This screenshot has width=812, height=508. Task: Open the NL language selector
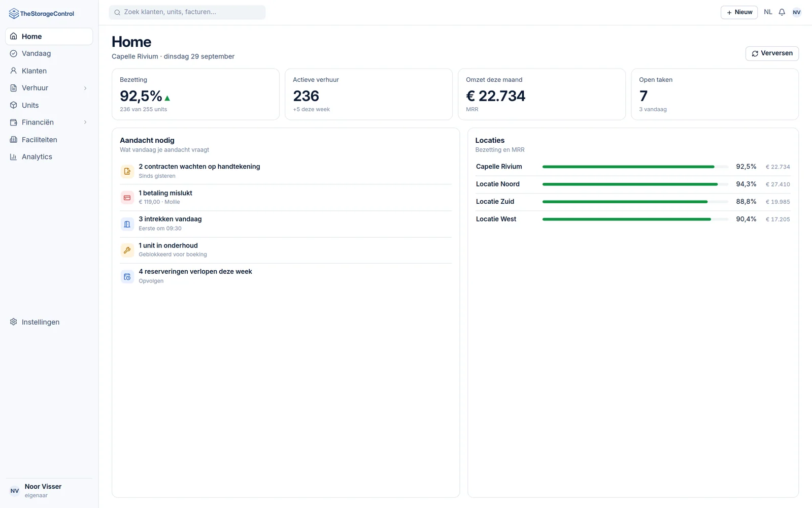768,12
